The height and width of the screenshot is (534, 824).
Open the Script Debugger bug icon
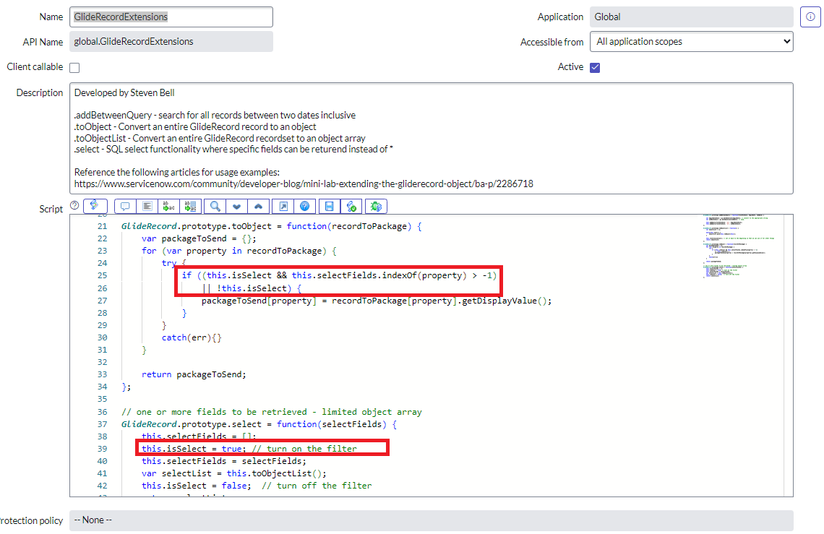tap(376, 207)
